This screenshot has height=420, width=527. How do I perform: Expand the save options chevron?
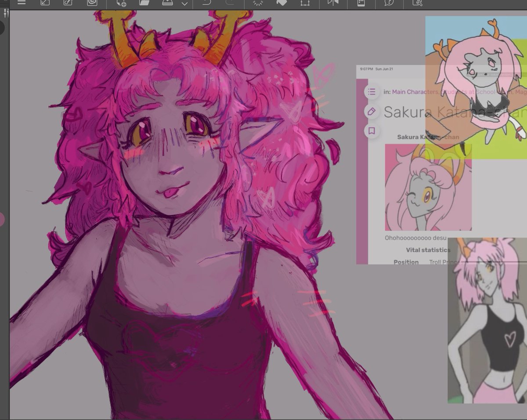point(184,4)
